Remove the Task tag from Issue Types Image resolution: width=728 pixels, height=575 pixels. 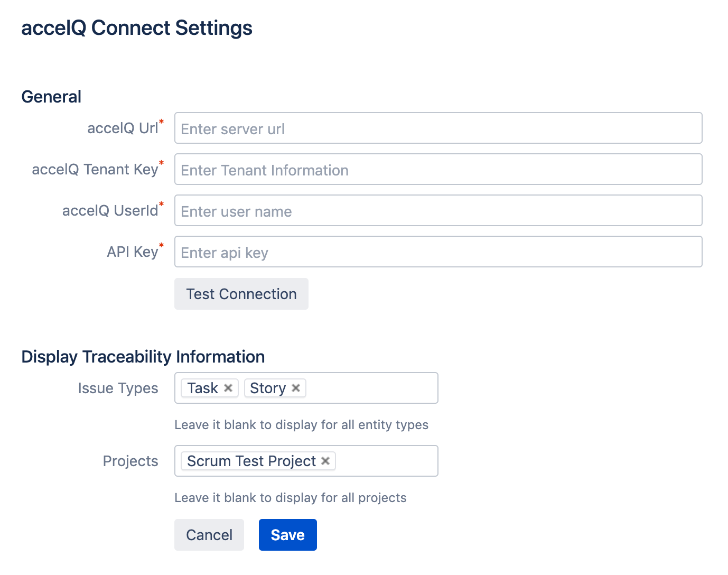[x=228, y=388]
